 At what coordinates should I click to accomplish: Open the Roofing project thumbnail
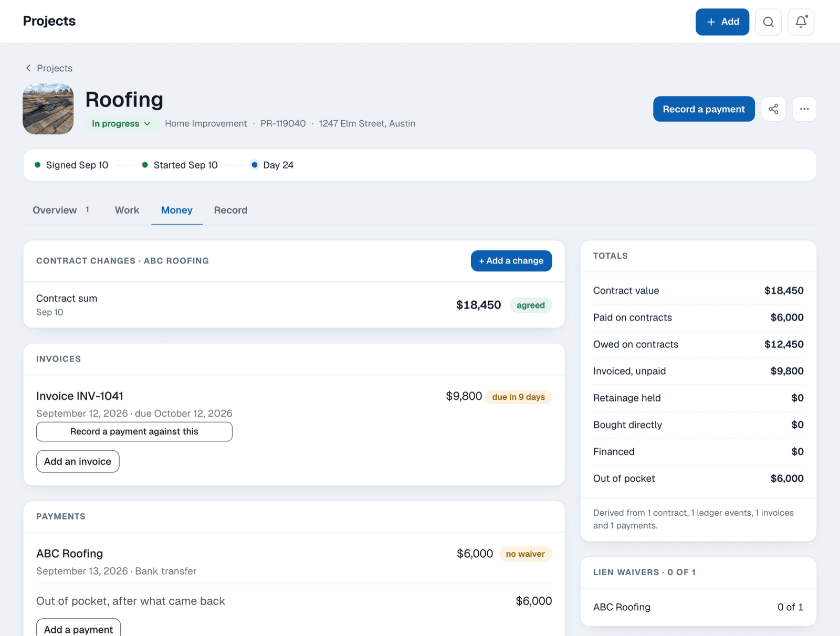click(x=48, y=109)
